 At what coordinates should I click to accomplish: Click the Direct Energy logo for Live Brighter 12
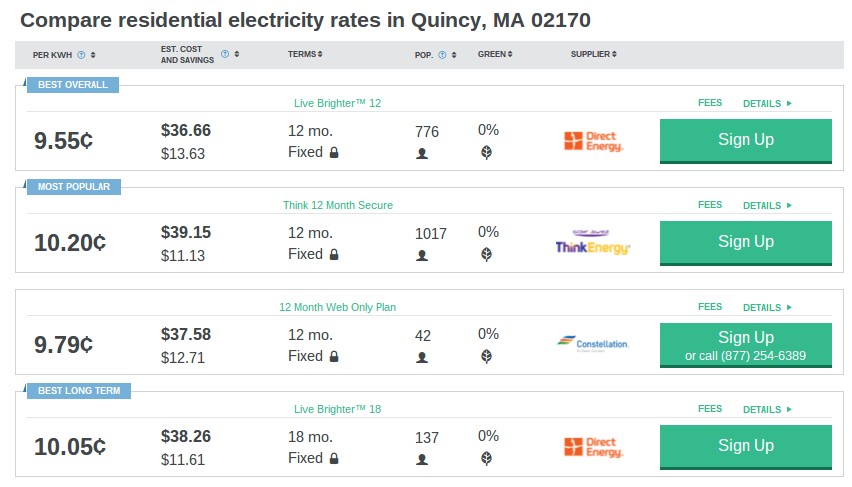coord(593,141)
